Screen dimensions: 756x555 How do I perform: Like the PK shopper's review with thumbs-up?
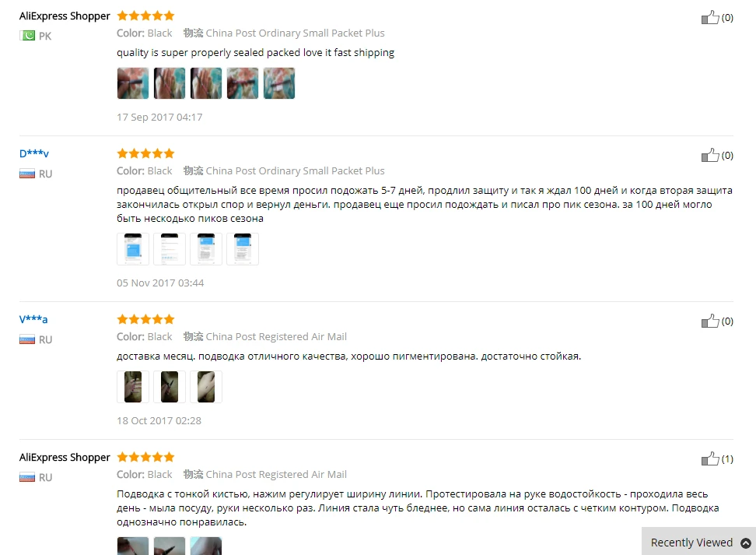[x=709, y=17]
